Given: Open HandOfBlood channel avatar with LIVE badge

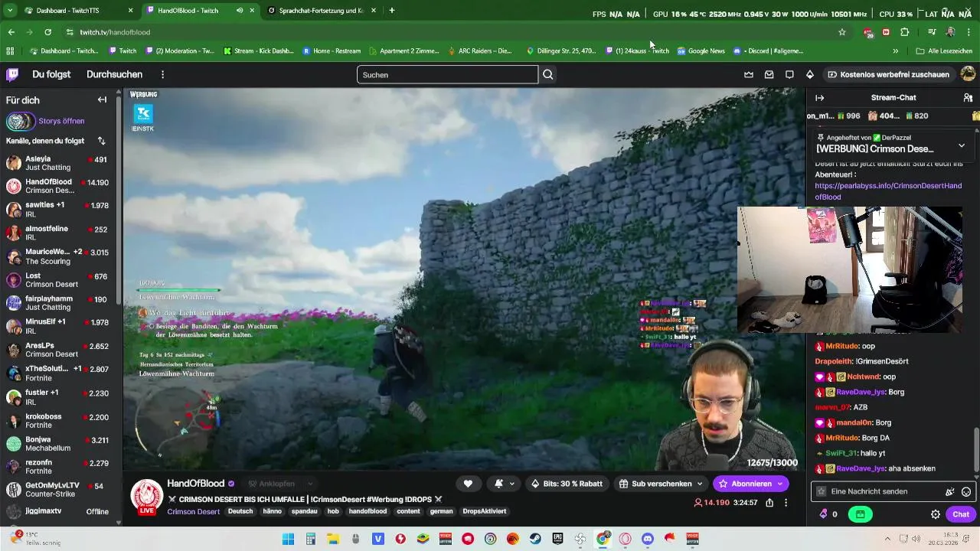Looking at the screenshot, I should click(x=146, y=497).
